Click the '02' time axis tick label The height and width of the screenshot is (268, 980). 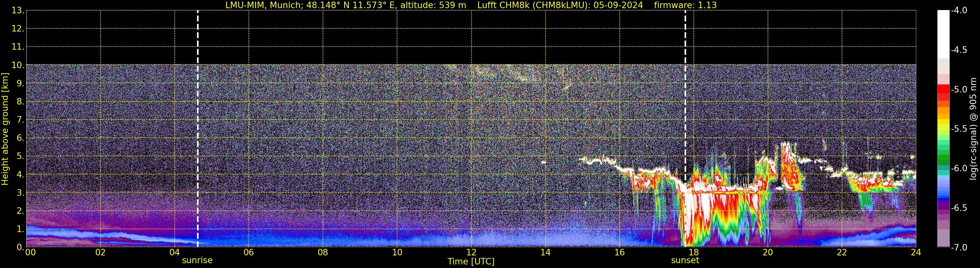tap(100, 252)
